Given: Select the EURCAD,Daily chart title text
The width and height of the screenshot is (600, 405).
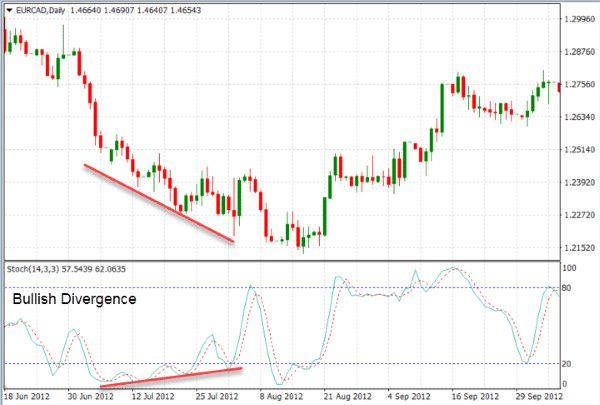Looking at the screenshot, I should [42, 9].
